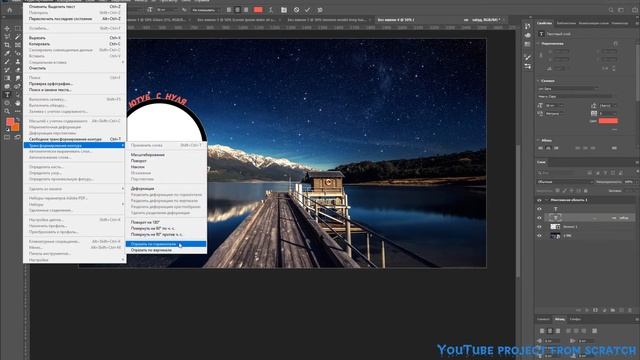The image size is (640, 360).
Task: Select the Horizontal Type tool
Action: [x=7, y=95]
